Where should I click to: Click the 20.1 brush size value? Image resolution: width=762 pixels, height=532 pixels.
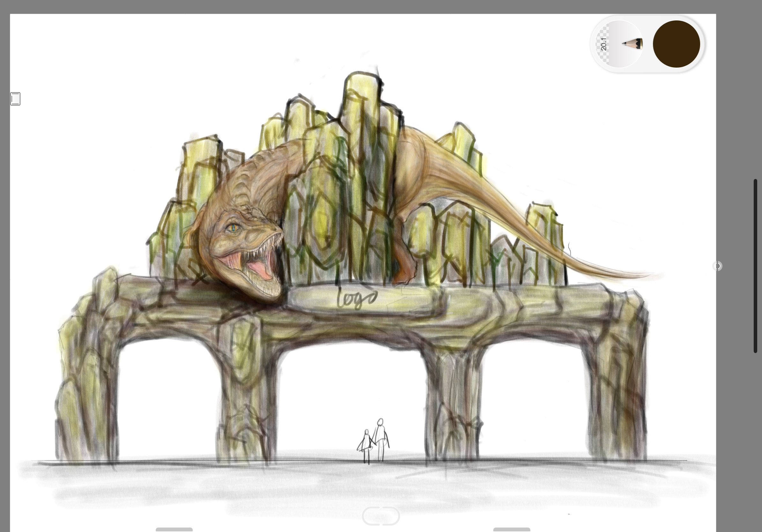pos(603,44)
